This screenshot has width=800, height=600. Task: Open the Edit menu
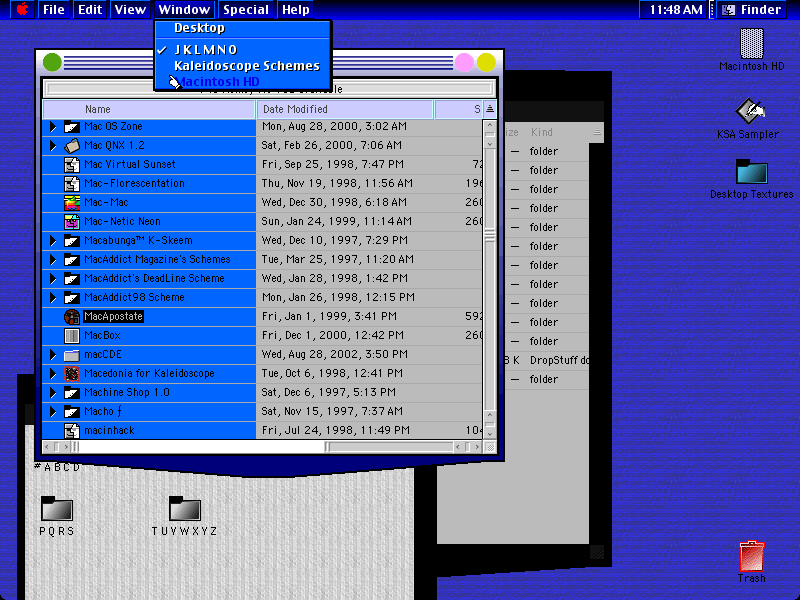click(90, 9)
